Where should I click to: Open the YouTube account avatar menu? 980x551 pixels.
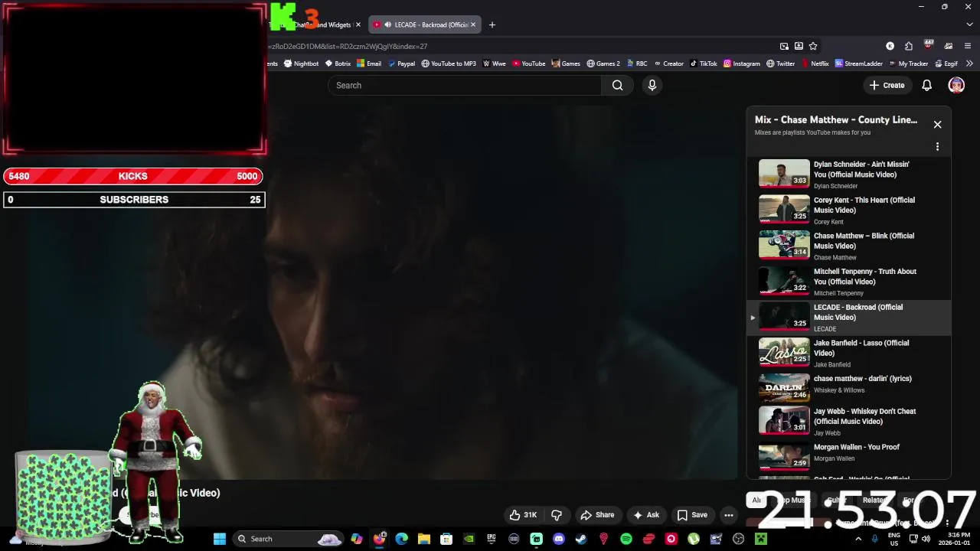(956, 86)
